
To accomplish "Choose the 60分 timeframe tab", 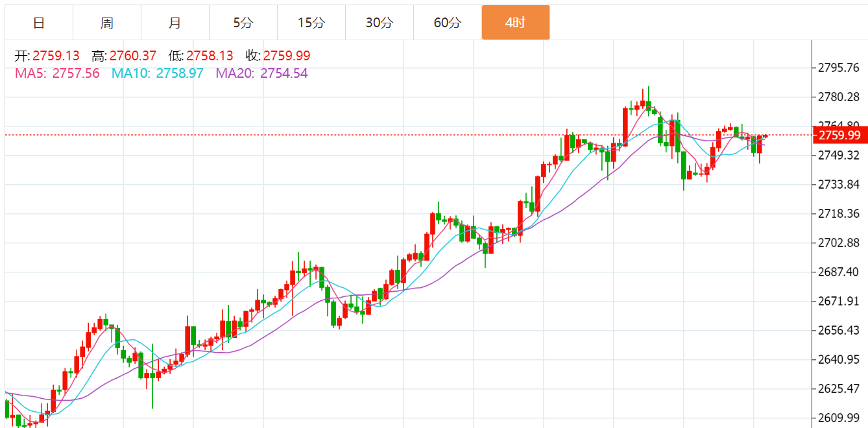I will pos(448,23).
